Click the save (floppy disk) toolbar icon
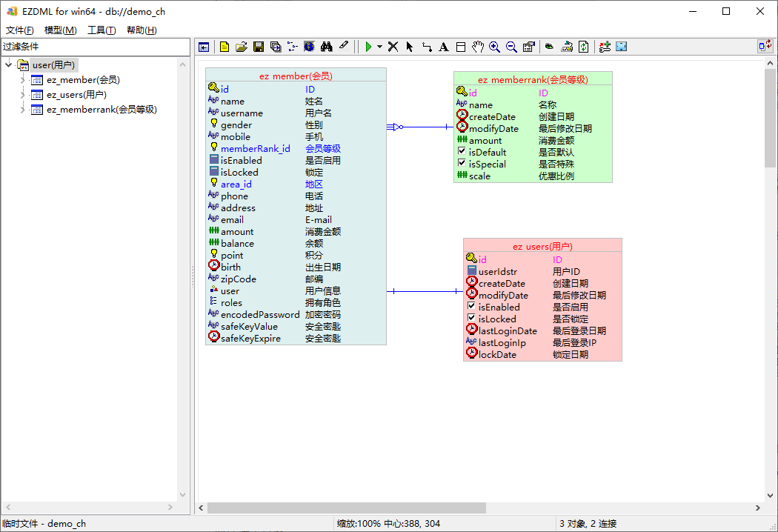The width and height of the screenshot is (778, 532). (259, 47)
